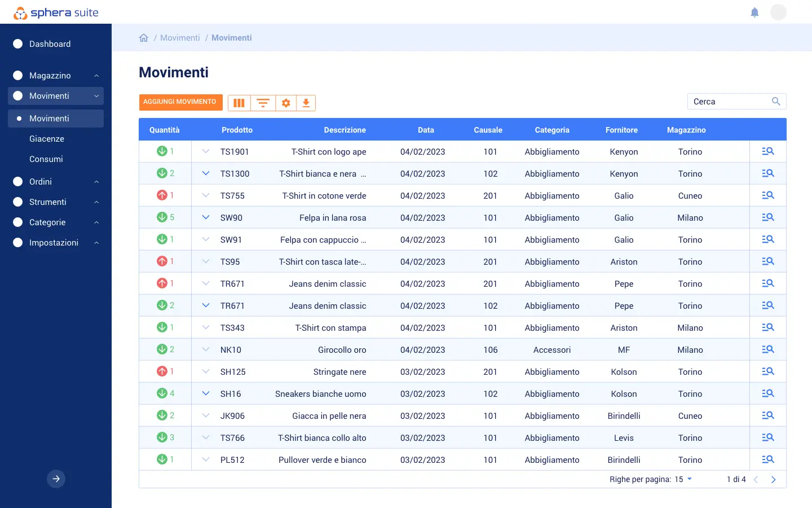
Task: Open the user avatar menu
Action: 778,12
